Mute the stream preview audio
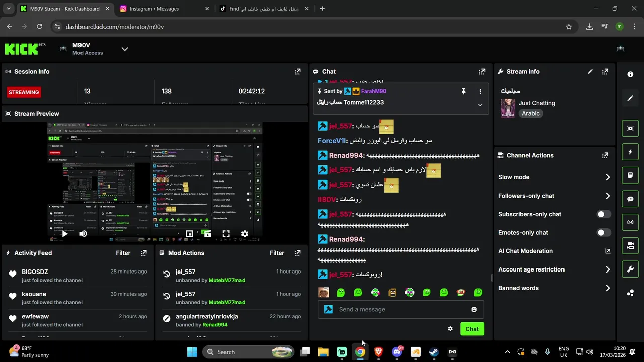 click(x=83, y=234)
